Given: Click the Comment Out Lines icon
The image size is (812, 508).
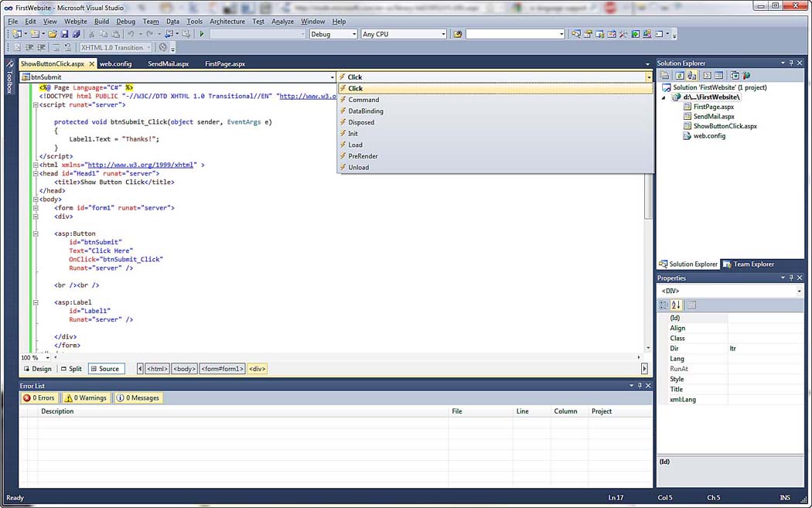Looking at the screenshot, I should [56, 48].
